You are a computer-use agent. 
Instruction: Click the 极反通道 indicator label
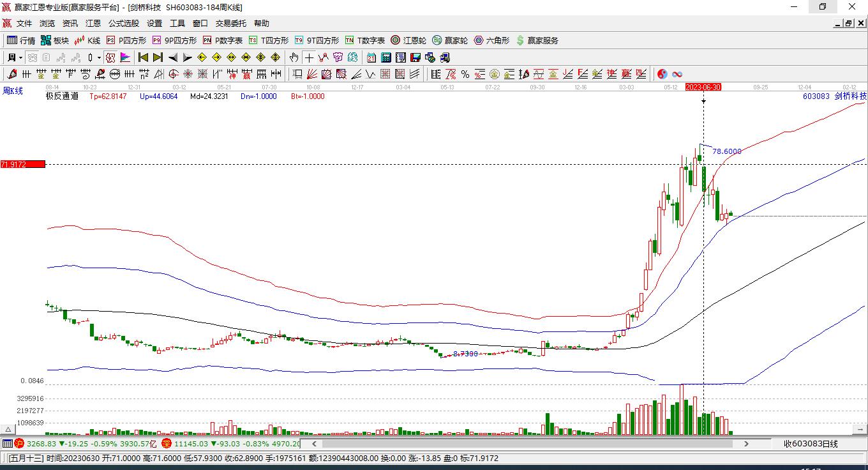[x=62, y=96]
